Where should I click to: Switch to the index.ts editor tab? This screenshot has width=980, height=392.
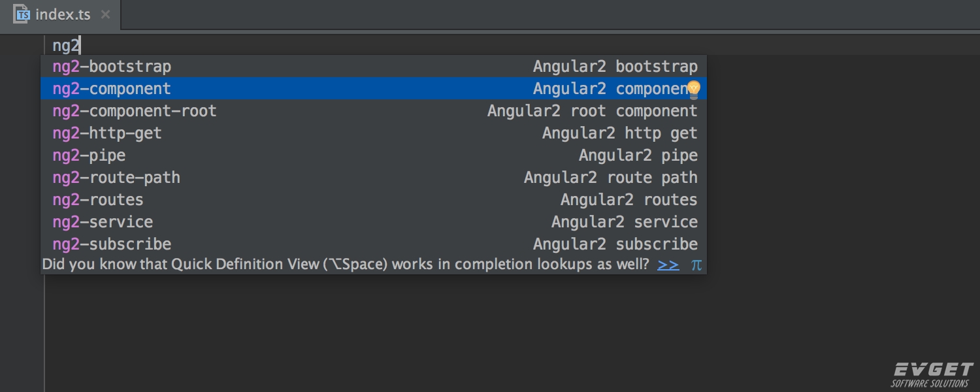coord(61,14)
